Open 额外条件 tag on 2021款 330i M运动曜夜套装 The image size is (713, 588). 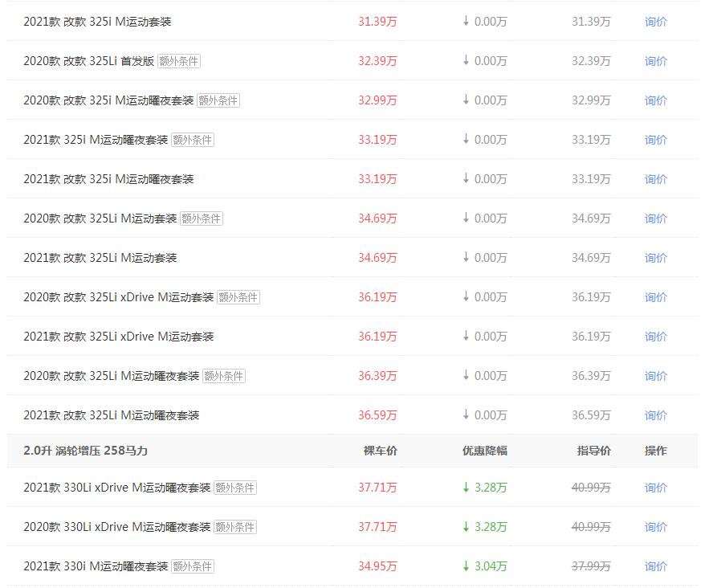coord(193,566)
